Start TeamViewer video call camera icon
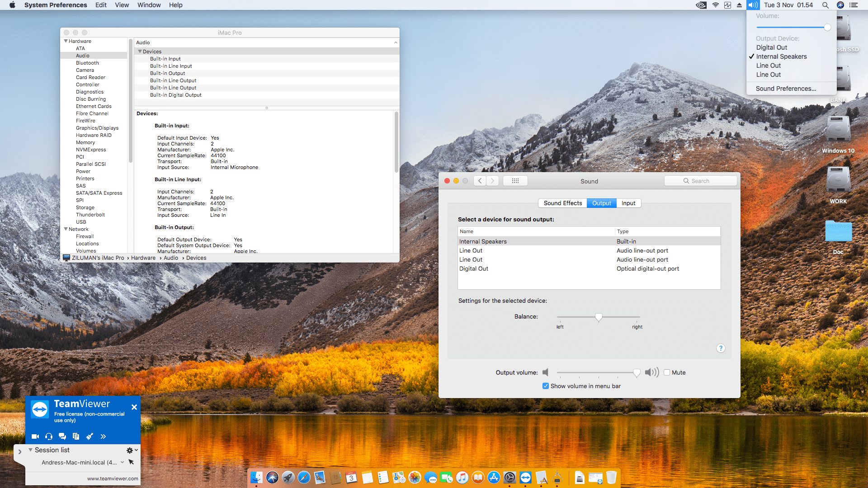 pyautogui.click(x=35, y=436)
